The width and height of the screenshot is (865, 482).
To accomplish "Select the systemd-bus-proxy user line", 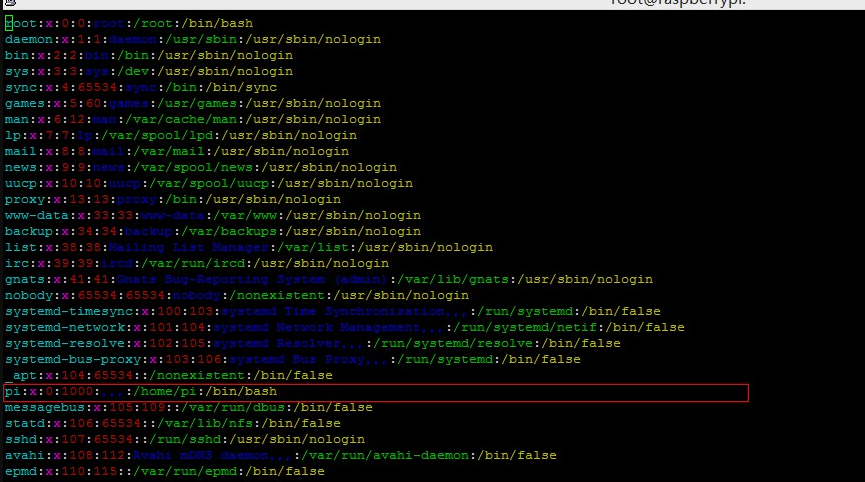I will [x=293, y=360].
